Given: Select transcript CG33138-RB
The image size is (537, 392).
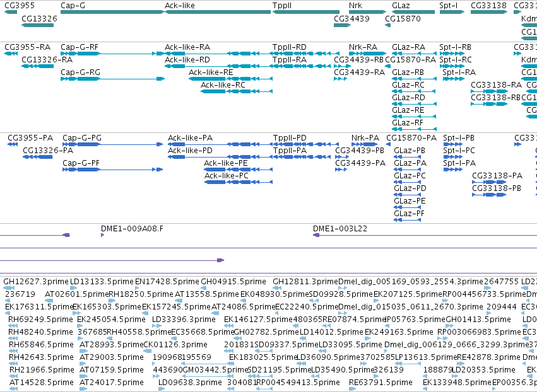Looking at the screenshot, I should click(489, 103).
